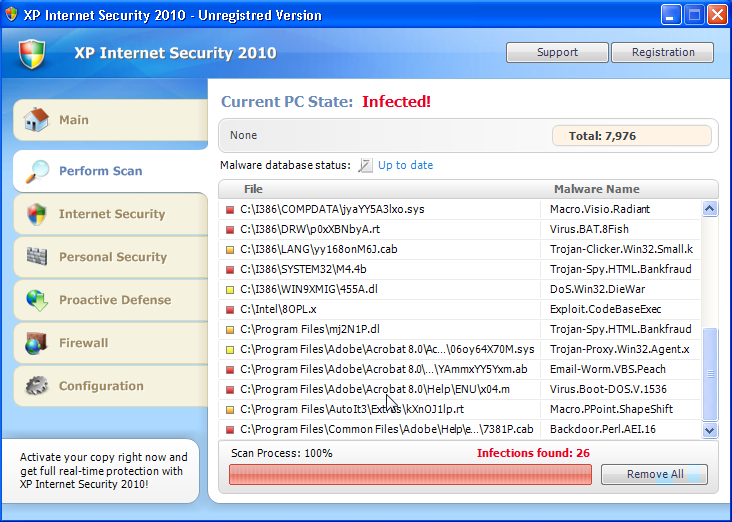Click the malware database status icon
The image size is (732, 522).
pos(365,166)
